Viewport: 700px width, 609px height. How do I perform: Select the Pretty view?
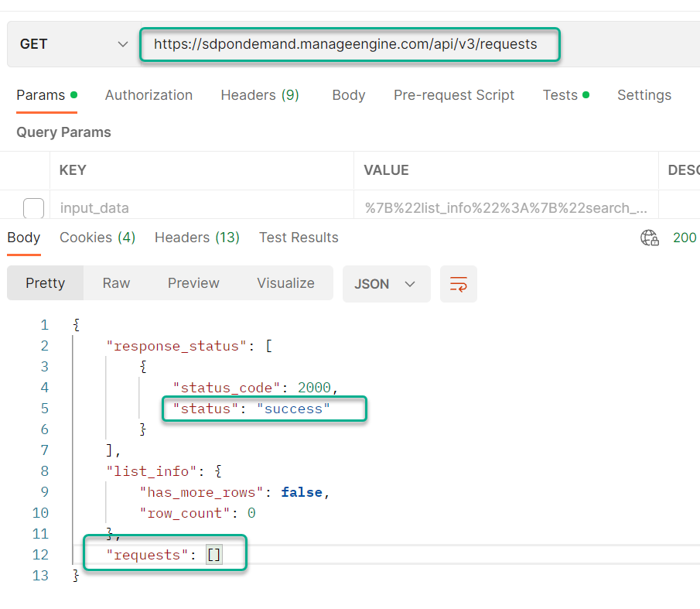coord(45,283)
